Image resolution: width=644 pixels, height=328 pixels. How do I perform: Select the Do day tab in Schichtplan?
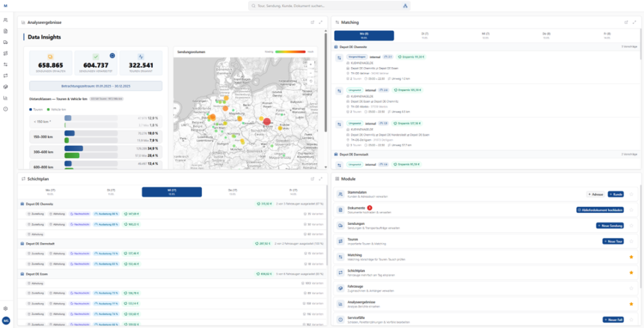click(232, 192)
